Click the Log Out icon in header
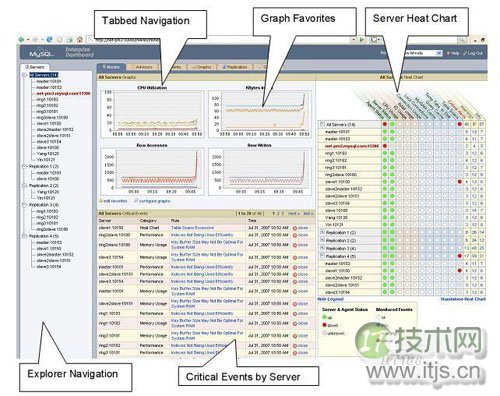 [465, 53]
